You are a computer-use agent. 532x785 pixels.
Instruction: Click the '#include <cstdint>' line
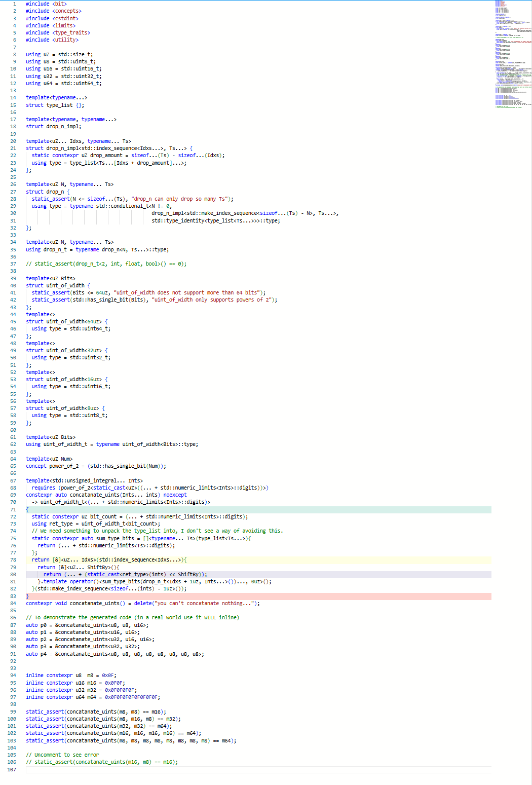click(52, 18)
